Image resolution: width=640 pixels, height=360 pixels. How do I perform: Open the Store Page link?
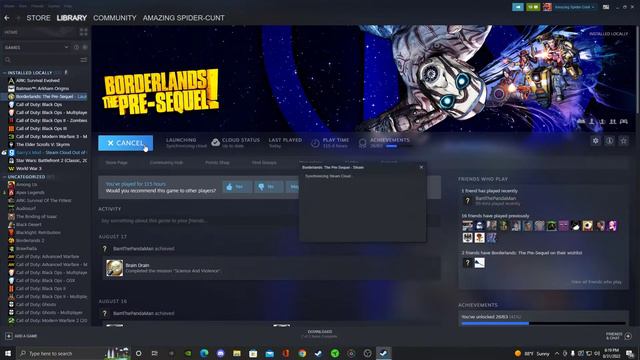pos(117,162)
